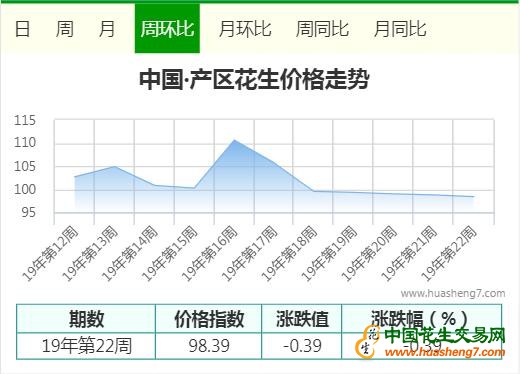Viewport: 520px width, 374px height.
Task: Open the 月同比 tab
Action: click(400, 29)
